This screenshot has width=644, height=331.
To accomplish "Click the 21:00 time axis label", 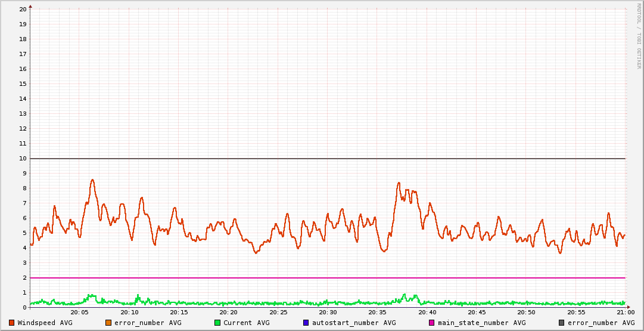I will pyautogui.click(x=625, y=313).
